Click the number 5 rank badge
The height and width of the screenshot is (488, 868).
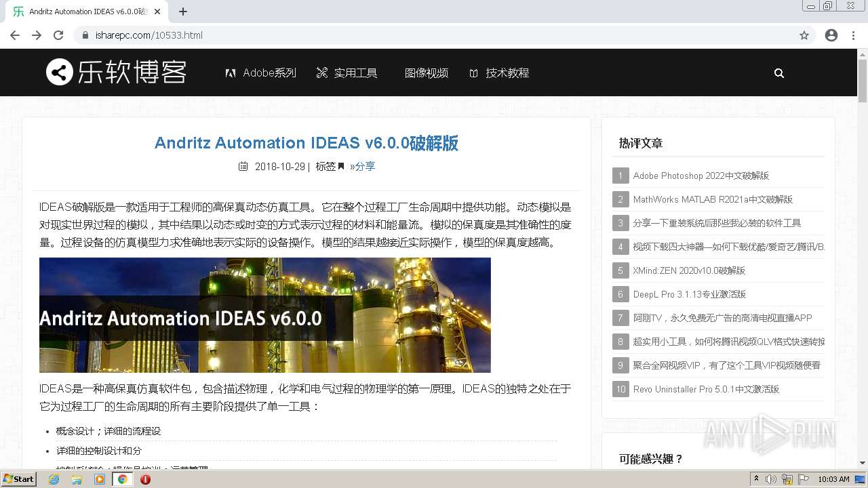point(620,270)
